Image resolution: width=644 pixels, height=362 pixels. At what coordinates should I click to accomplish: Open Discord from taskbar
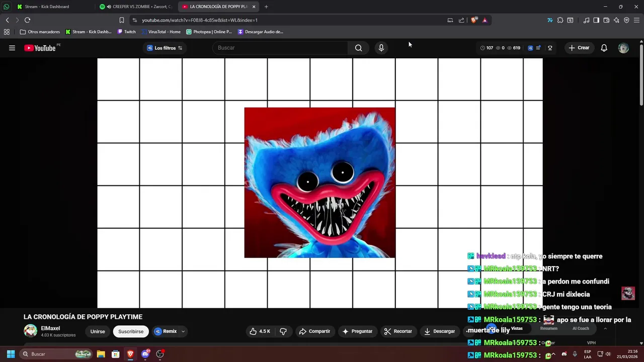tap(145, 354)
